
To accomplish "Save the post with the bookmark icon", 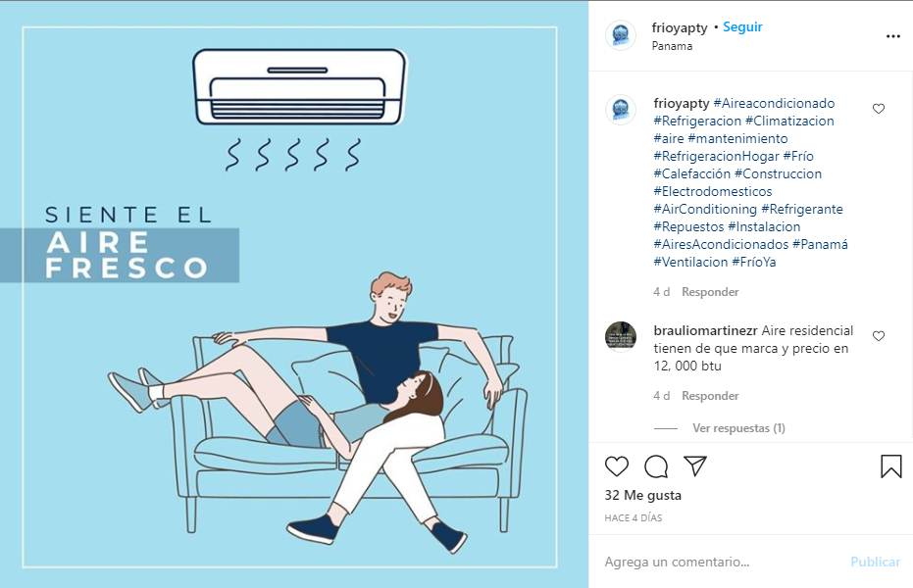I will (x=890, y=466).
